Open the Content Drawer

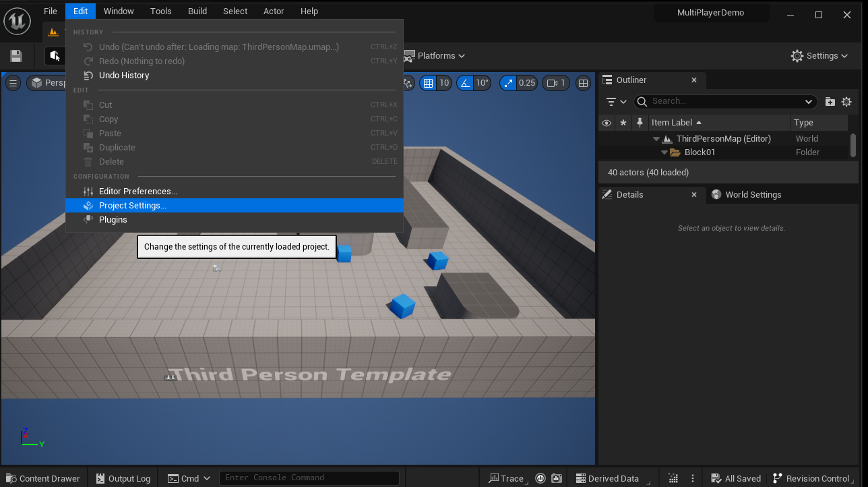[x=43, y=478]
